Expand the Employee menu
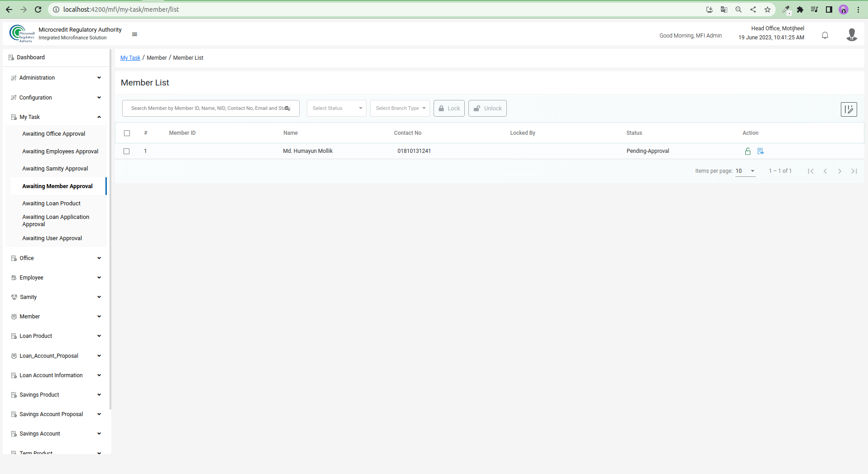868x474 pixels. click(x=56, y=278)
